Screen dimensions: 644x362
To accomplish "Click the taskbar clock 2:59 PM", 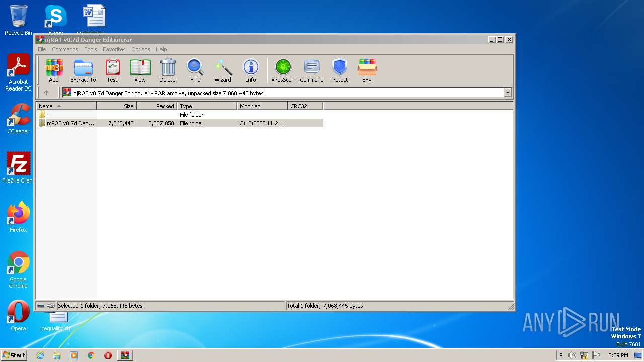I will click(x=618, y=355).
